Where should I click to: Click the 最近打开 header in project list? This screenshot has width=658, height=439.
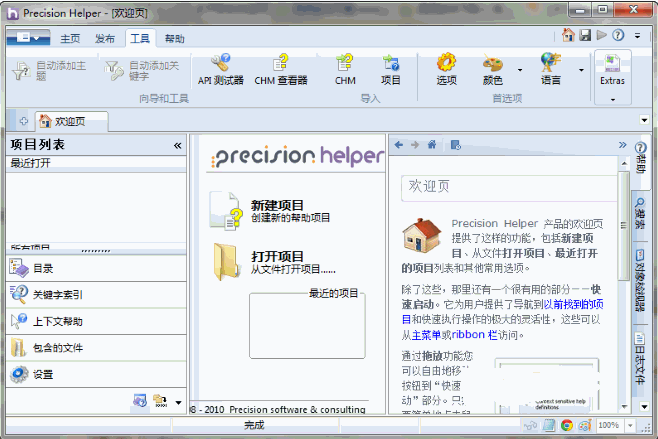click(96, 163)
